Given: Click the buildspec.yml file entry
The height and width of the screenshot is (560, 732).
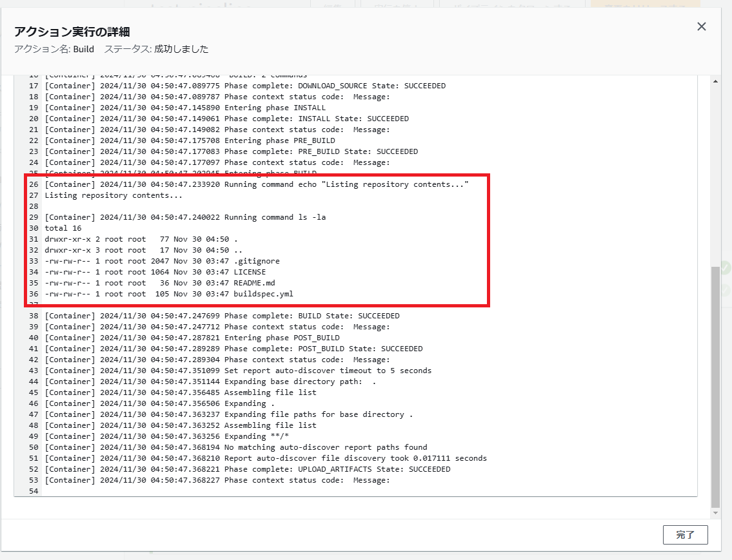Looking at the screenshot, I should tap(169, 294).
